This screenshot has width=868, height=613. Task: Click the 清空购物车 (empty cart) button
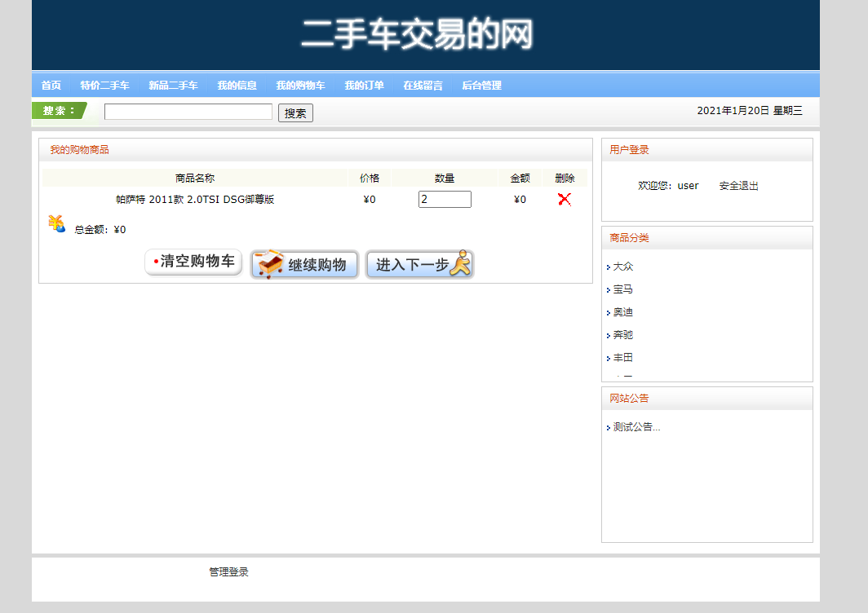[x=193, y=262]
